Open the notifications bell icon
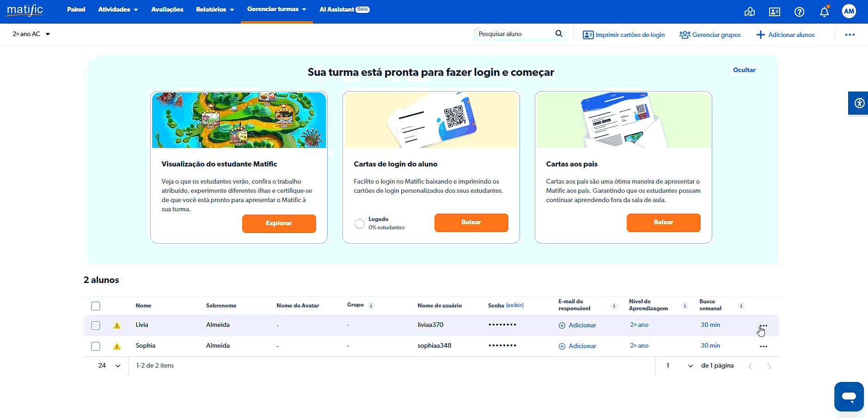Image resolution: width=868 pixels, height=418 pixels. click(x=824, y=12)
